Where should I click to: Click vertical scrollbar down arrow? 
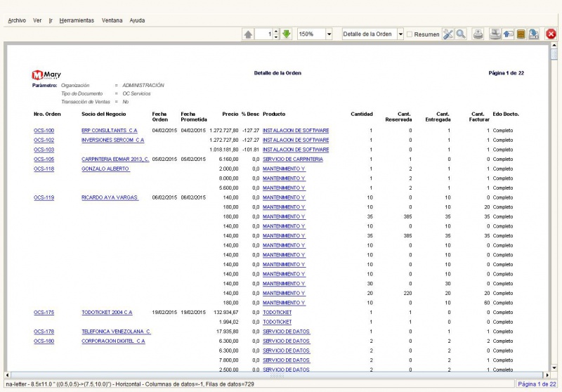click(x=554, y=368)
